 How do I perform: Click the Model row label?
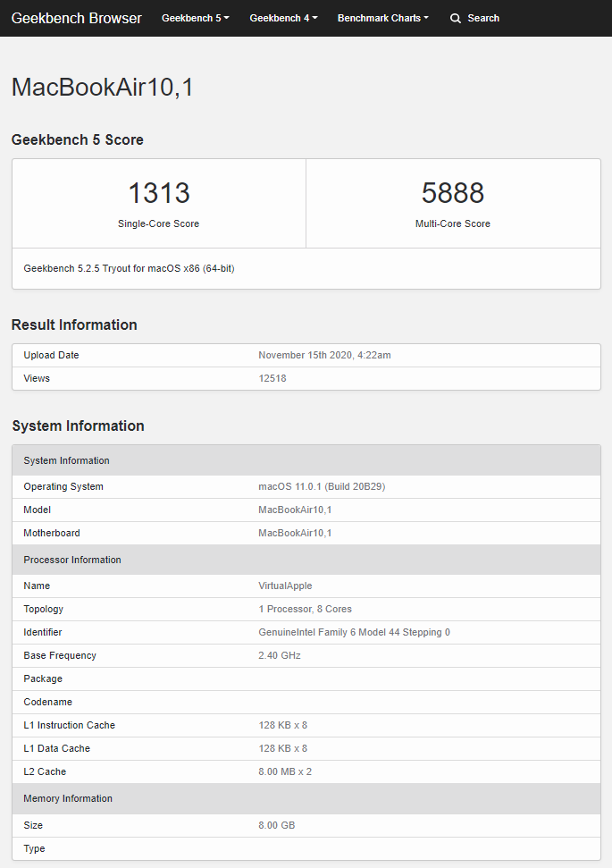[37, 510]
